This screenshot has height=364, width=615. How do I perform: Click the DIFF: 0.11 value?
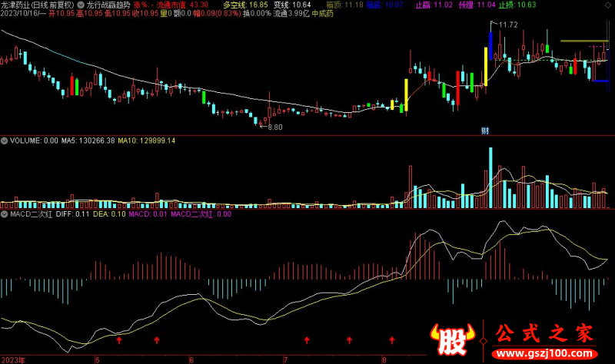point(72,214)
